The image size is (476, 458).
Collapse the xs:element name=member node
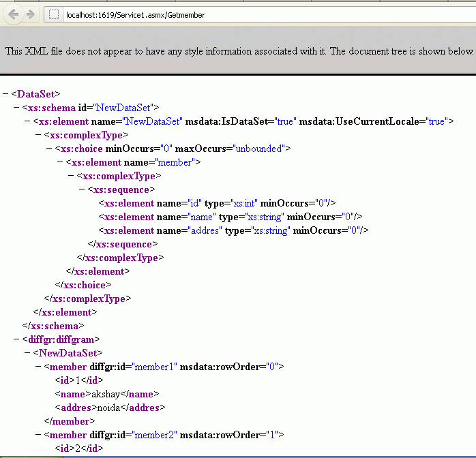pos(60,162)
